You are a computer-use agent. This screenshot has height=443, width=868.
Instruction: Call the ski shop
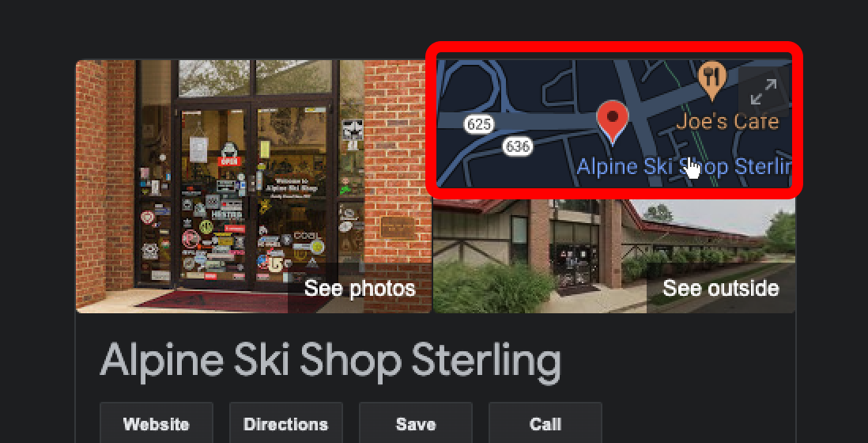tap(545, 424)
